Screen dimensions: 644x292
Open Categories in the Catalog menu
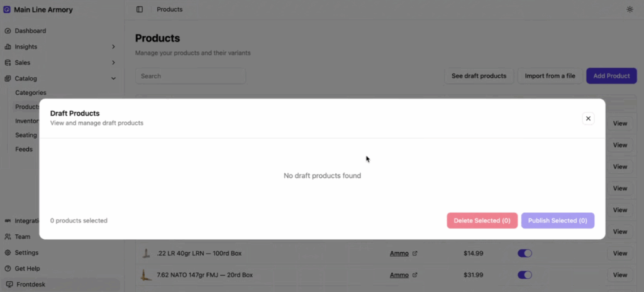pyautogui.click(x=30, y=93)
